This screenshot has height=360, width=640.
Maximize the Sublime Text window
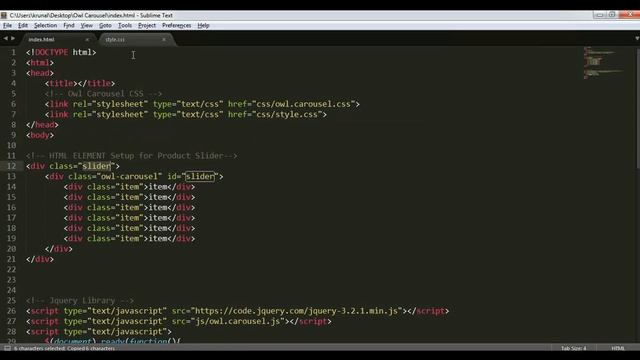(612, 15)
